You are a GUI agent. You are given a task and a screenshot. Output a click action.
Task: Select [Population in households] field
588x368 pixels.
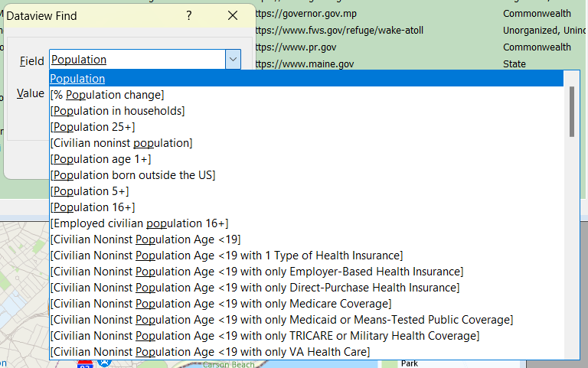[x=117, y=111]
